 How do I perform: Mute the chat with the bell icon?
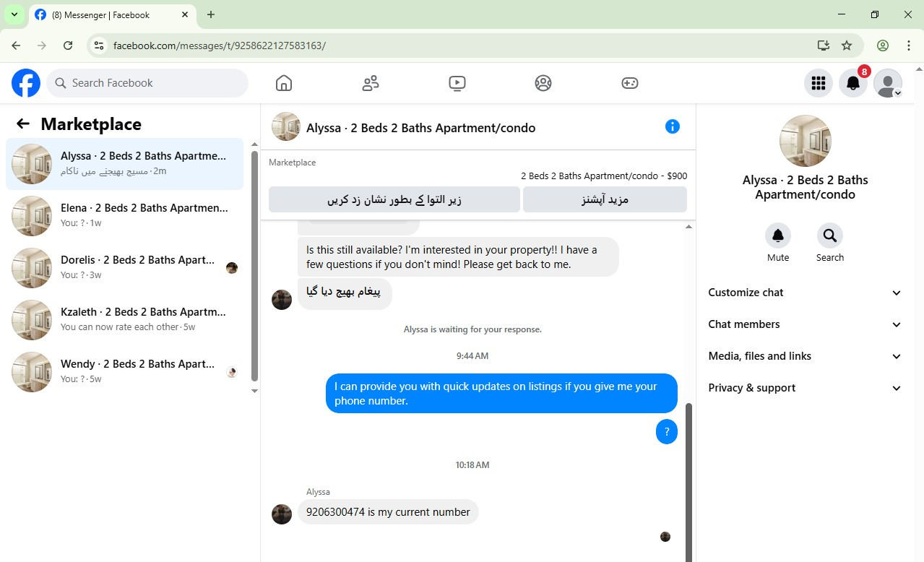(778, 235)
